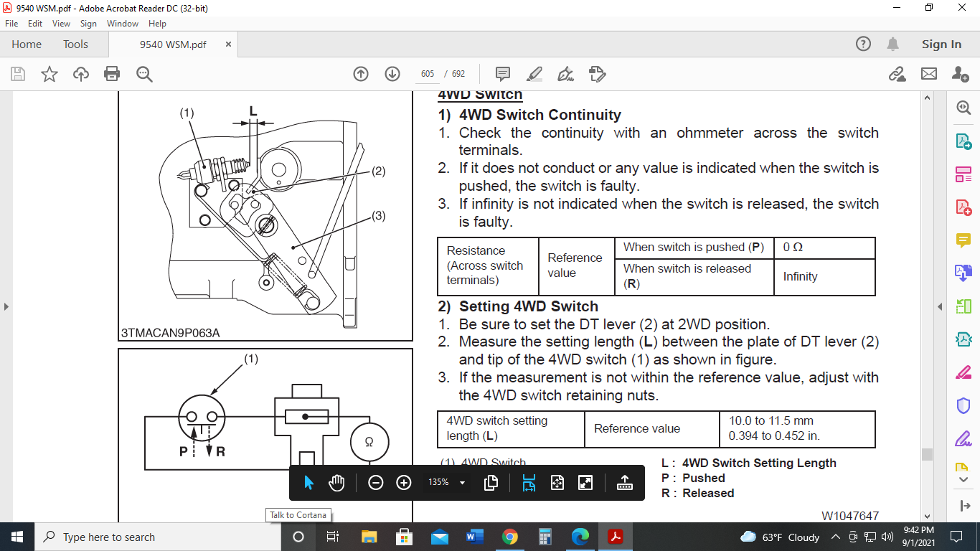This screenshot has height=551, width=980.
Task: Open the 135% zoom level dropdown
Action: coord(462,483)
